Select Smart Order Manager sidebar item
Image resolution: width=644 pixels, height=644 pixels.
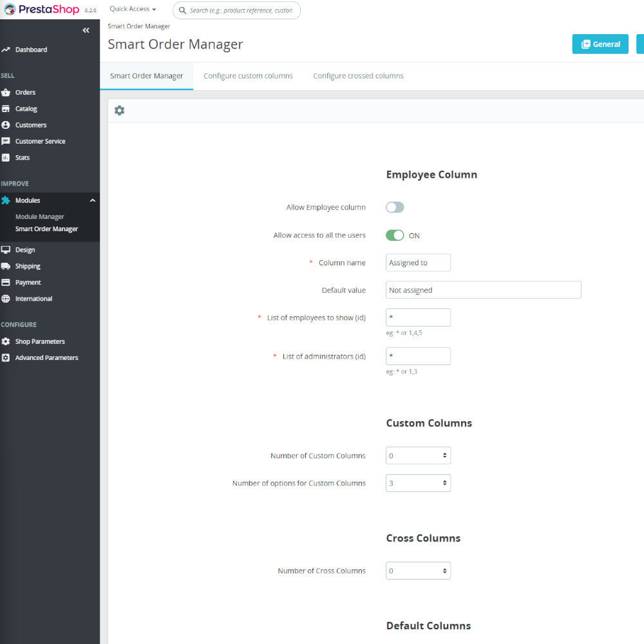click(x=46, y=229)
